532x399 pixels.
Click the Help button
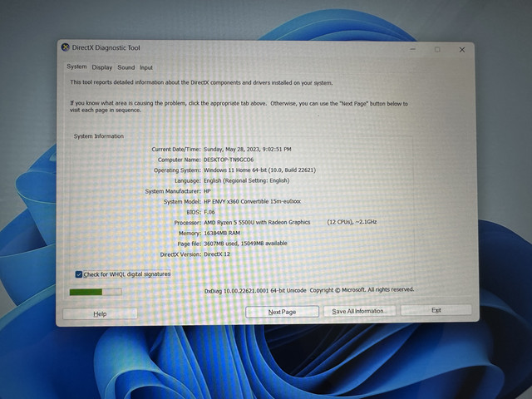tap(100, 314)
